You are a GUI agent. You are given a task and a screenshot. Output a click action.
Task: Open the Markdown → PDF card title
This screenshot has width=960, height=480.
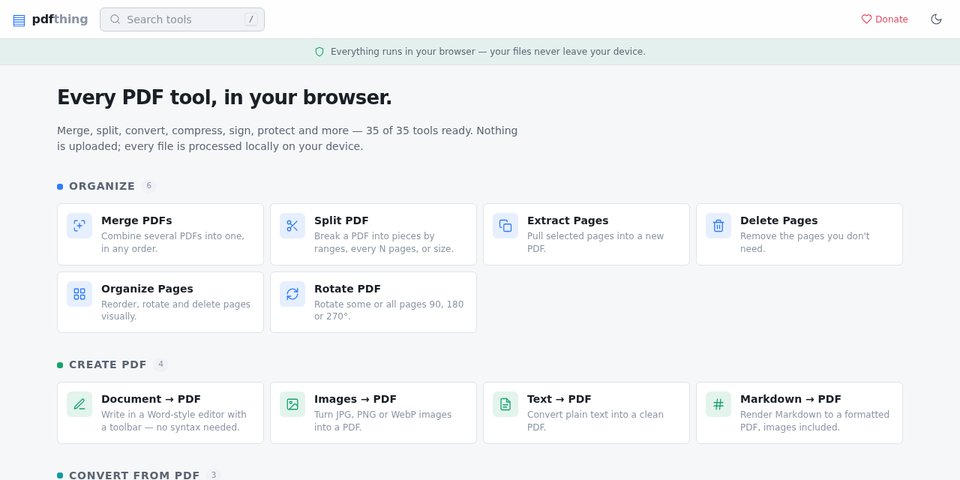coord(790,399)
